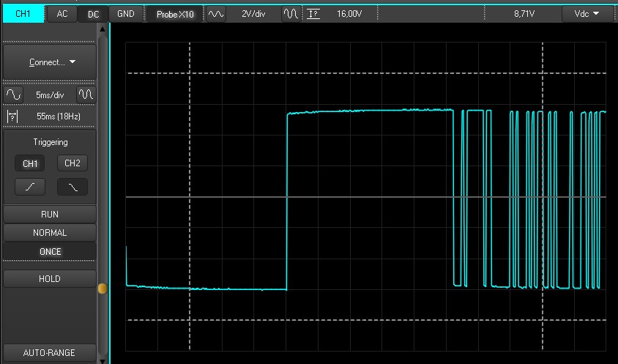
Task: Click the time base wide-wave icon left of 5ms/div
Action: pyautogui.click(x=14, y=95)
